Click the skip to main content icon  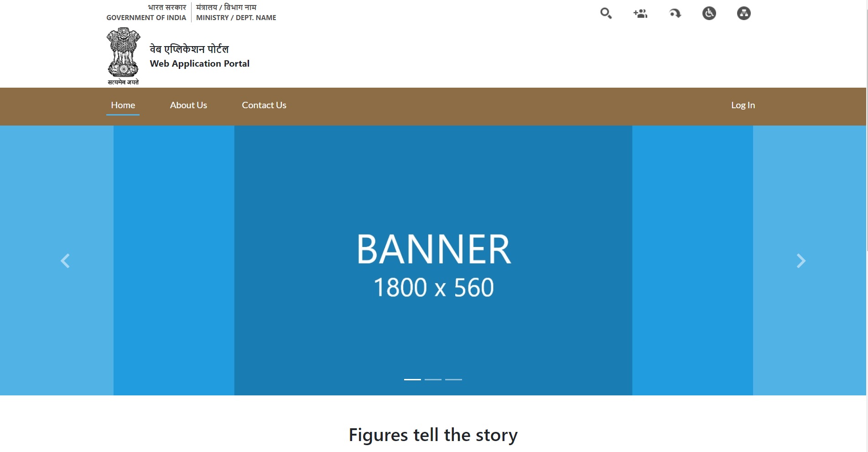coord(675,13)
